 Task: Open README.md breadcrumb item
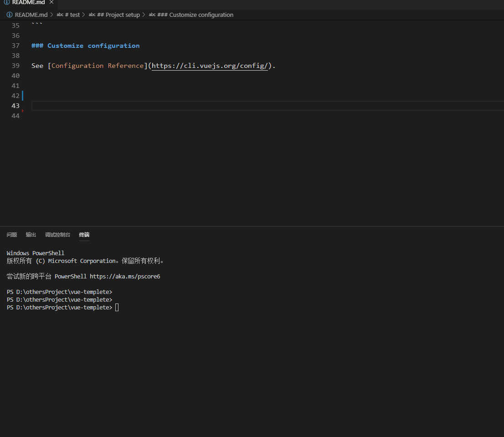(31, 15)
